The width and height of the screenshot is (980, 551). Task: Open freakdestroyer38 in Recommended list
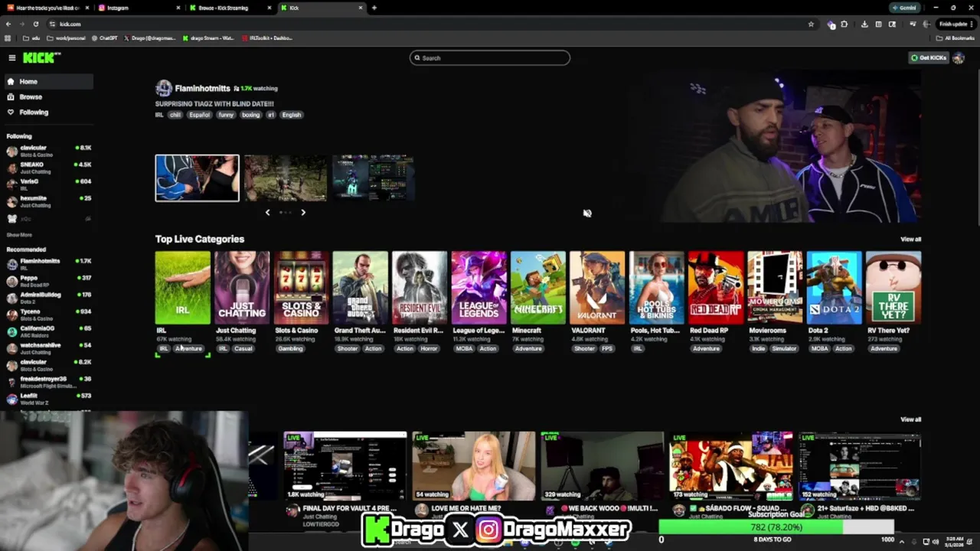click(x=49, y=382)
